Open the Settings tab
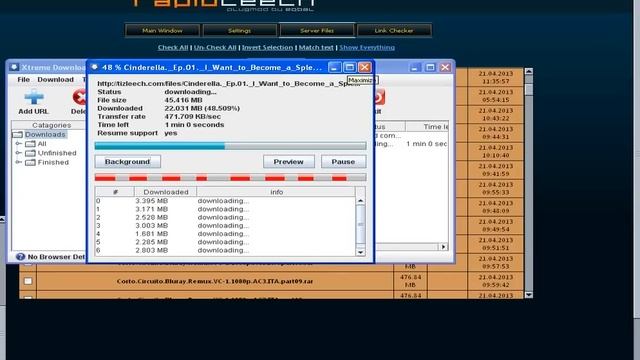Screen dimensions: 640x360 [x=239, y=30]
